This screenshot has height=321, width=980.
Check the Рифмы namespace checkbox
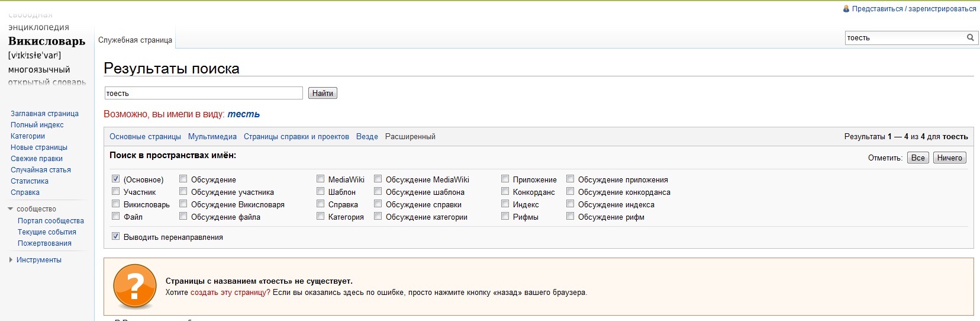tap(505, 216)
